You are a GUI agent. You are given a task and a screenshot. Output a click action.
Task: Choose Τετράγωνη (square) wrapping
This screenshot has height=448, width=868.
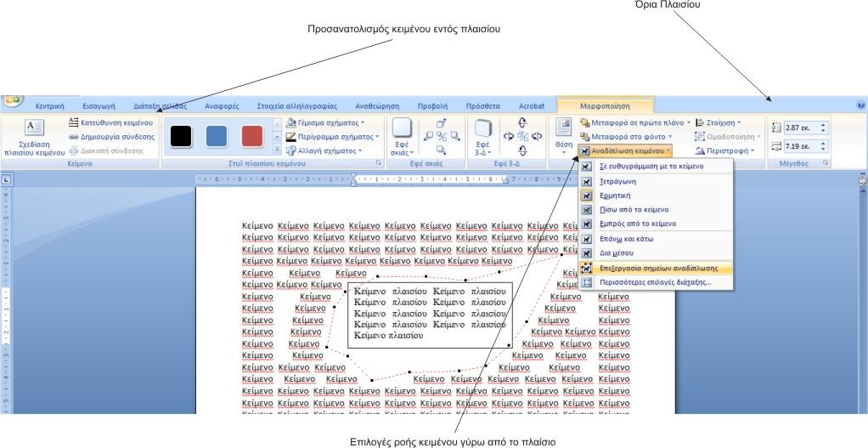point(656,181)
